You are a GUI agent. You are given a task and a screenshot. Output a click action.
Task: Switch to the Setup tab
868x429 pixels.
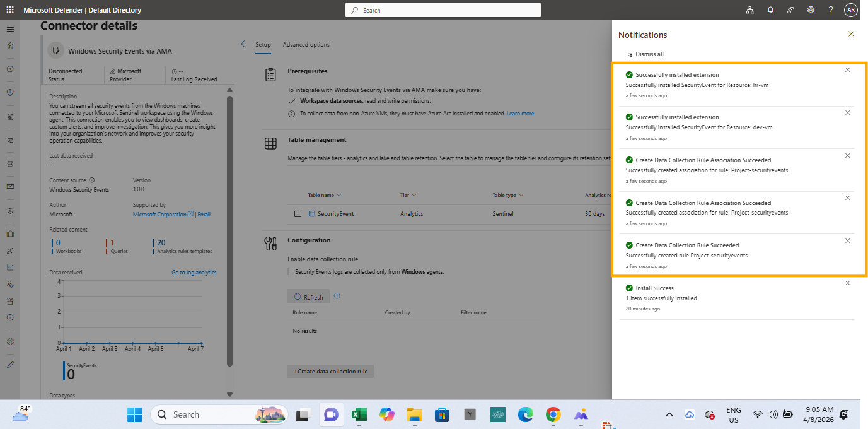coord(263,45)
